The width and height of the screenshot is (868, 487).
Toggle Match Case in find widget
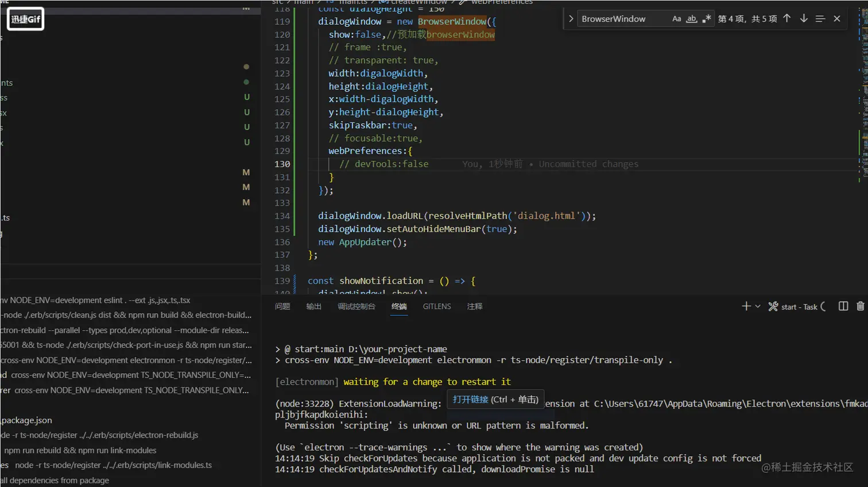[x=677, y=19]
